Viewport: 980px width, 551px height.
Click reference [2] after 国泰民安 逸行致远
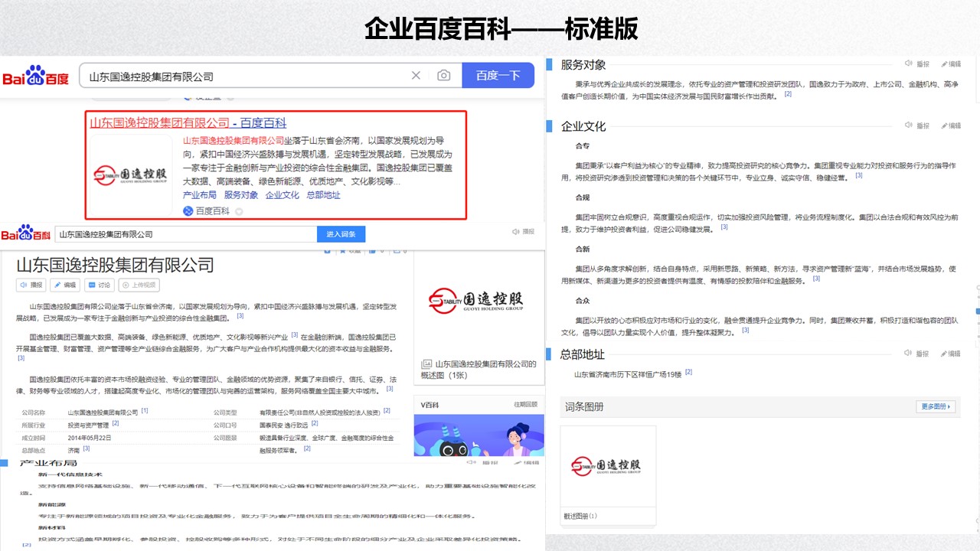tap(315, 423)
